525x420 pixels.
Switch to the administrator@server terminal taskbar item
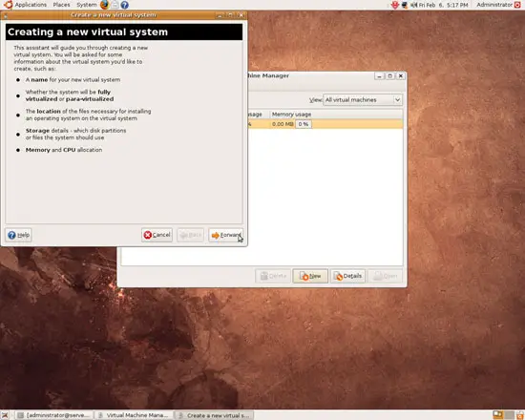tap(54, 415)
